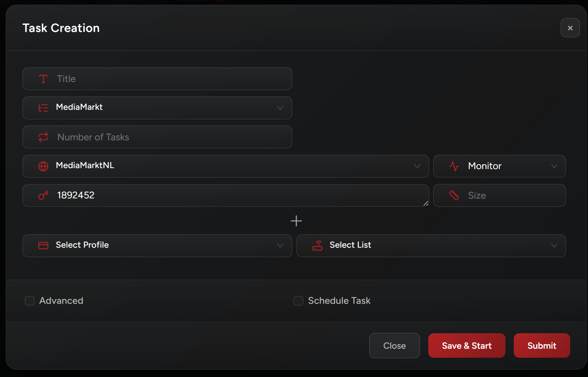Click the repeat arrows icon by Number of Tasks
This screenshot has width=588, height=377.
[43, 137]
